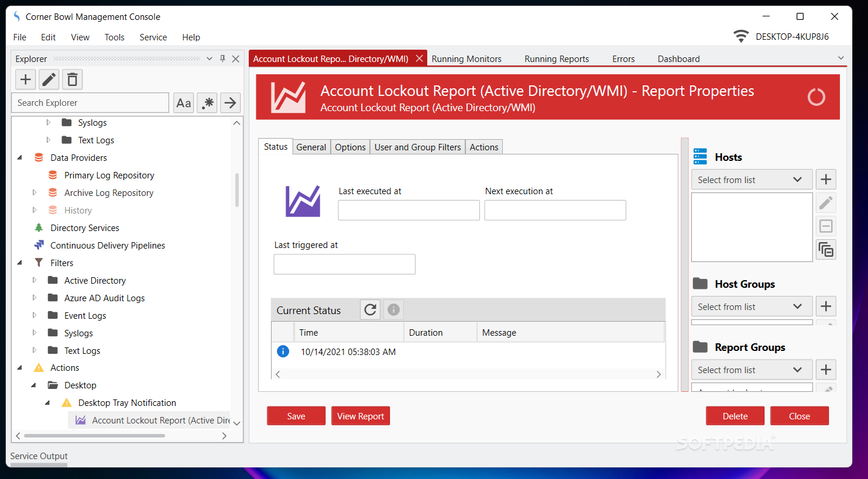Refresh the Current Status list
This screenshot has height=479, width=868.
pyautogui.click(x=370, y=309)
